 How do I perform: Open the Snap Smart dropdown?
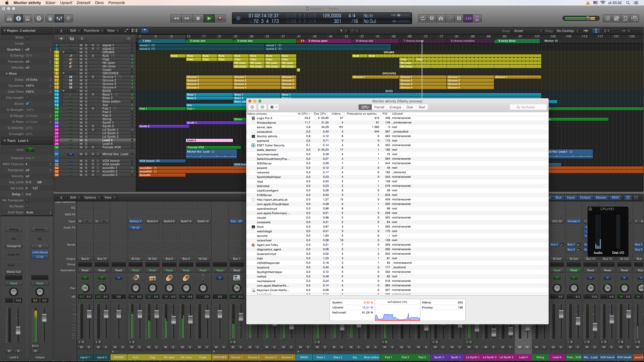click(527, 31)
